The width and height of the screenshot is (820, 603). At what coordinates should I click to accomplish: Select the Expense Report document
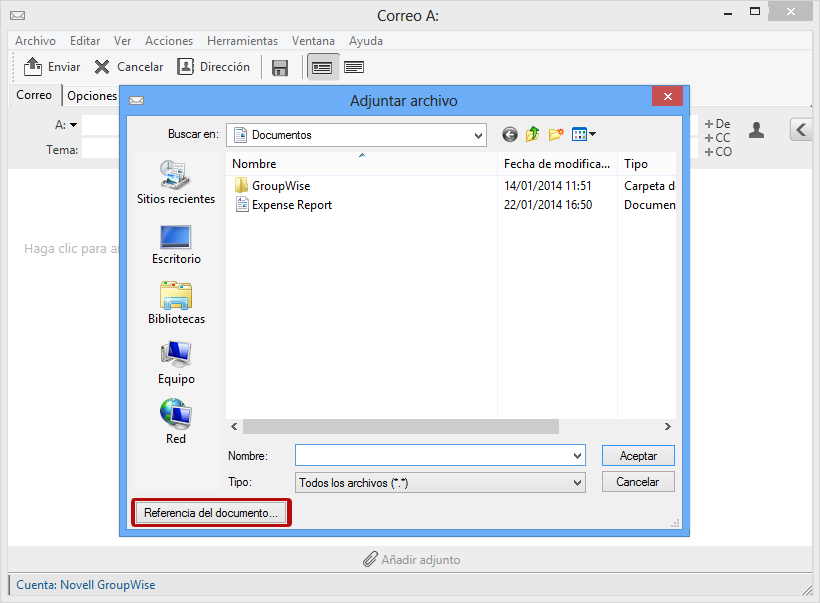coord(284,205)
